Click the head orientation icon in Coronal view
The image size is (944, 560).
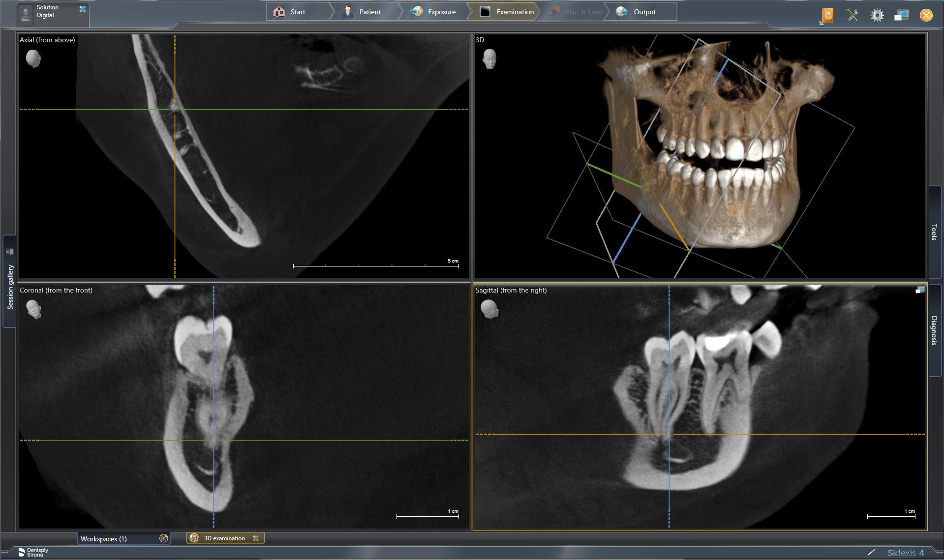(x=33, y=309)
